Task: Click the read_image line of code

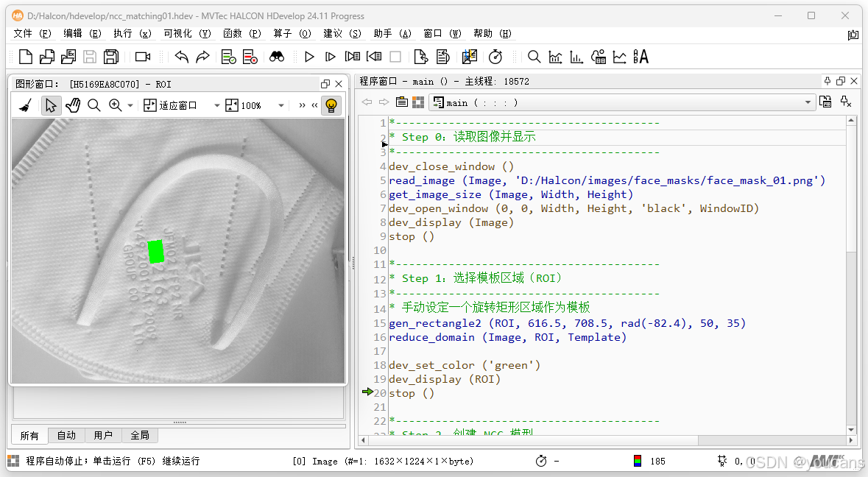Action: tap(607, 180)
